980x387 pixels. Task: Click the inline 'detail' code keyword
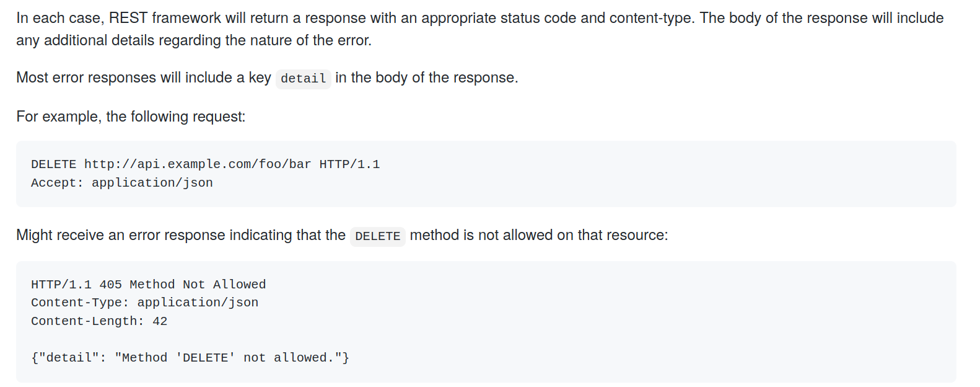pyautogui.click(x=303, y=79)
